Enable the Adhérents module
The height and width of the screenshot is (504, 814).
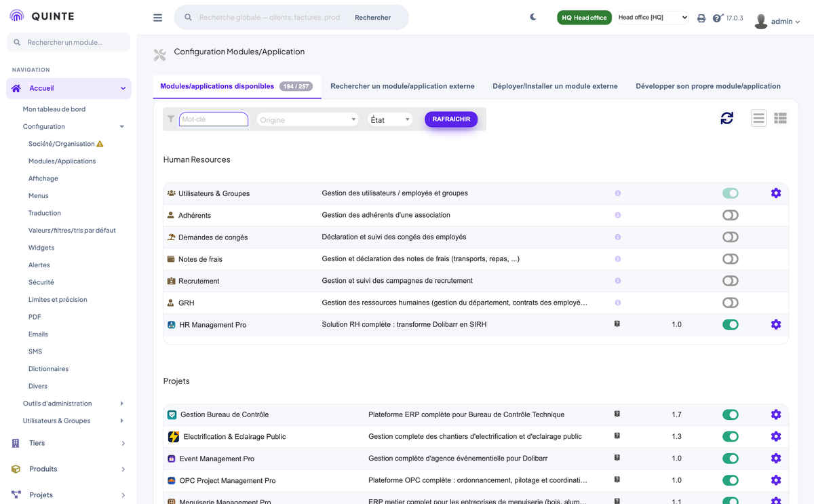731,215
